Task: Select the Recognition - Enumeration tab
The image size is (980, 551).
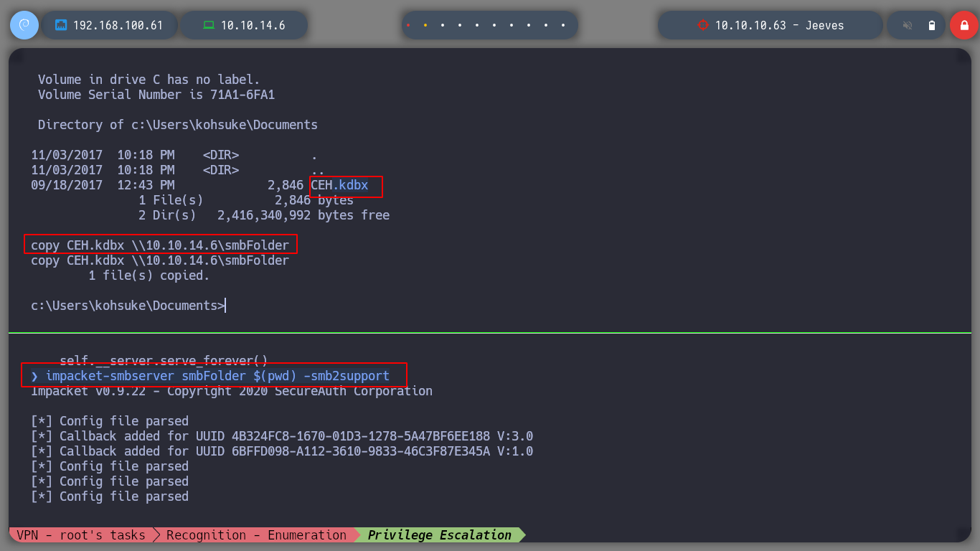Action: click(256, 535)
